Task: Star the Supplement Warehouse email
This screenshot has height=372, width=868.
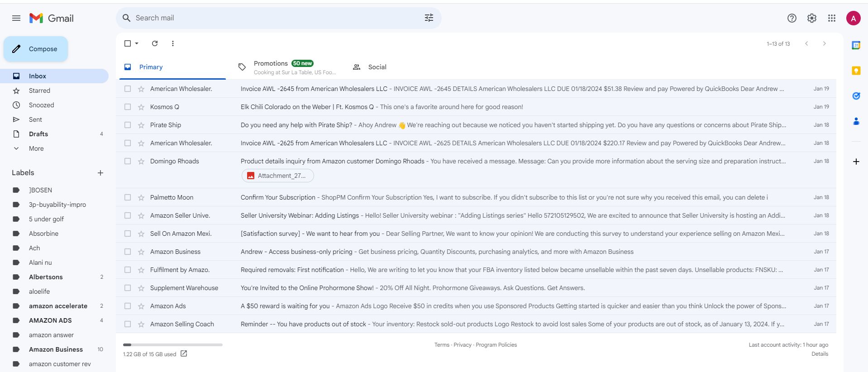Action: (141, 288)
